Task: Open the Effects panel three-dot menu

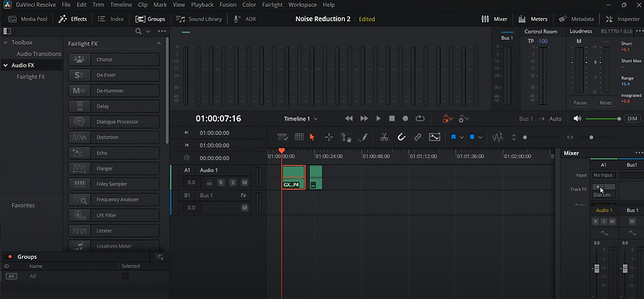Action: point(162,31)
